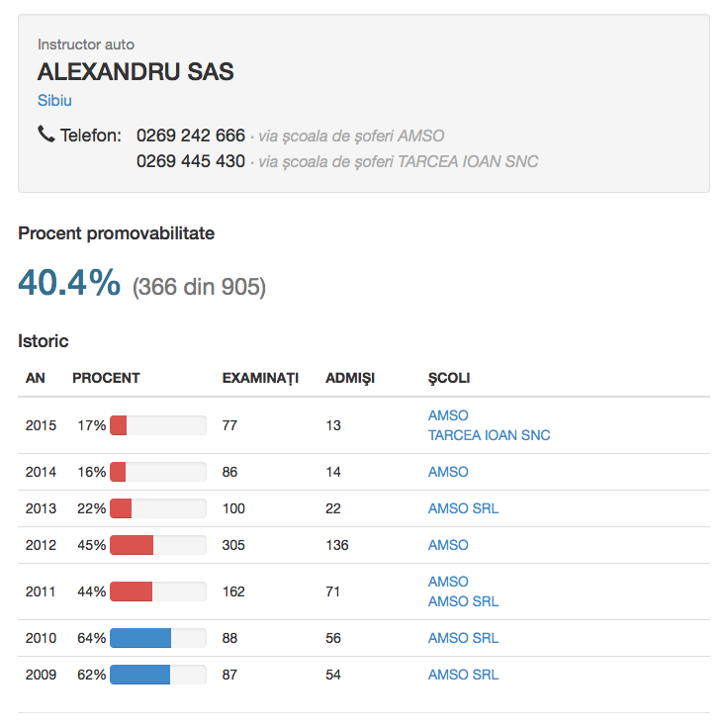The image size is (726, 728).
Task: Click the 64% blue progress bar for 2010
Action: [158, 638]
